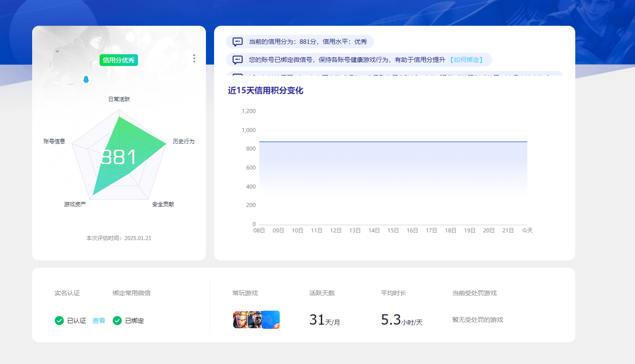Click the 1,200 y-axis value
Image resolution: width=635 pixels, height=364 pixels.
248,111
